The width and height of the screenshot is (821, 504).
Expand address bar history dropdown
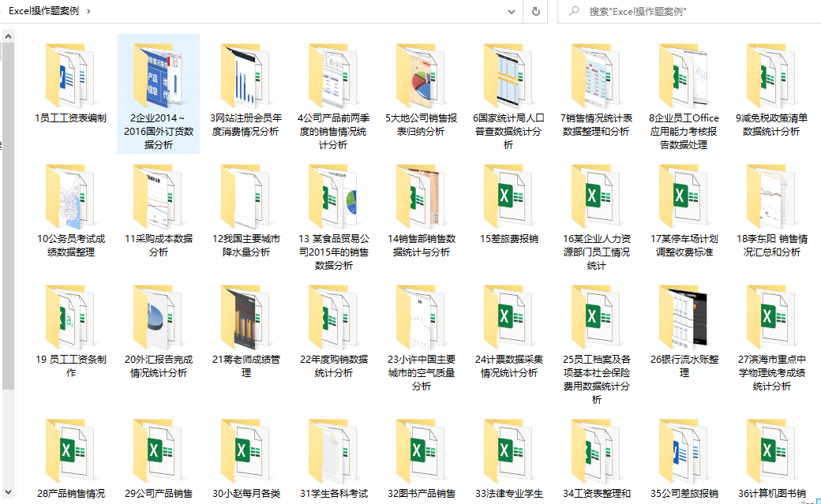tap(512, 11)
